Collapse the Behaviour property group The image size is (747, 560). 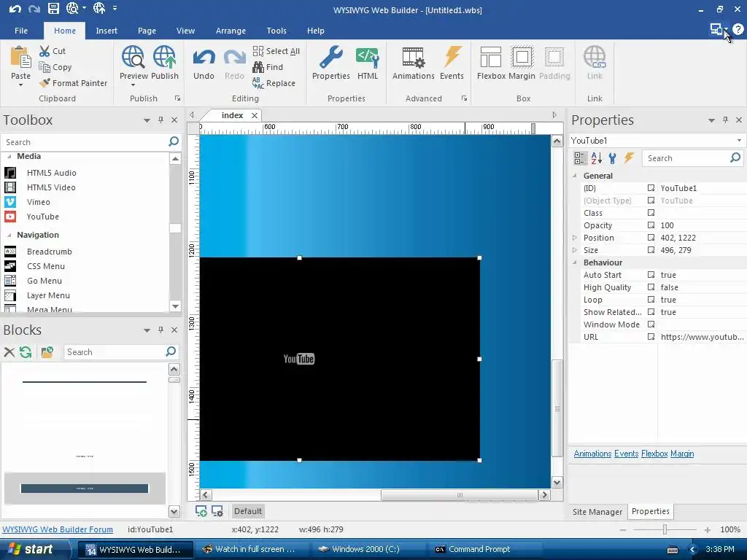(575, 262)
